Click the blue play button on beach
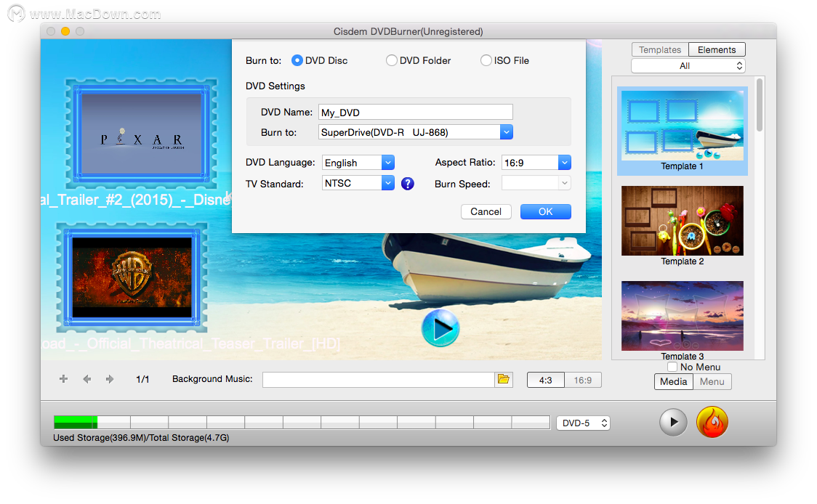This screenshot has width=817, height=504. 440,328
